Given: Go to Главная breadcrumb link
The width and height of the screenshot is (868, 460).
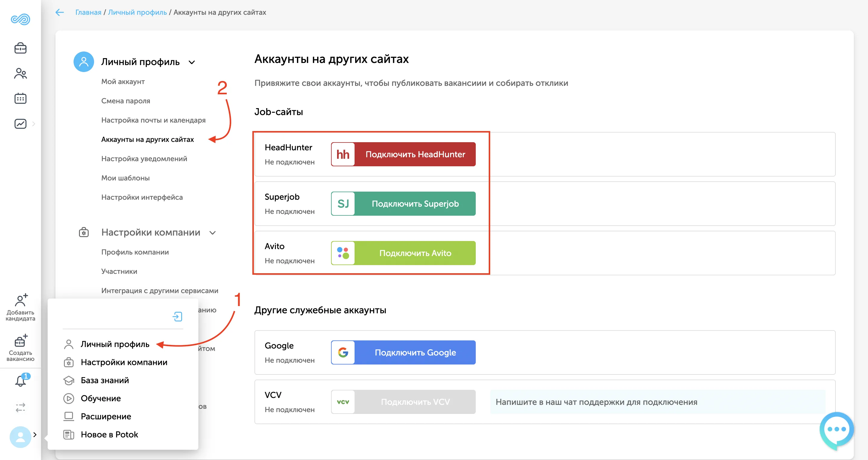Looking at the screenshot, I should 88,12.
